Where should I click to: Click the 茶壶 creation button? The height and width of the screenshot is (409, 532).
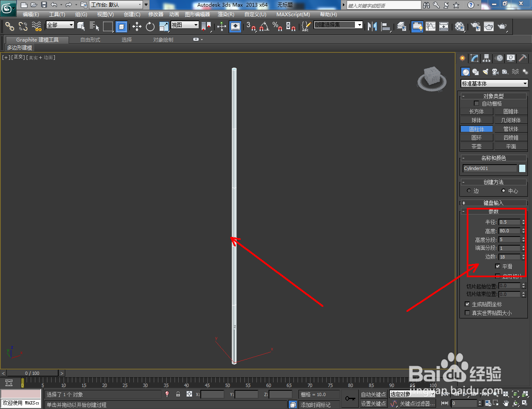[476, 146]
